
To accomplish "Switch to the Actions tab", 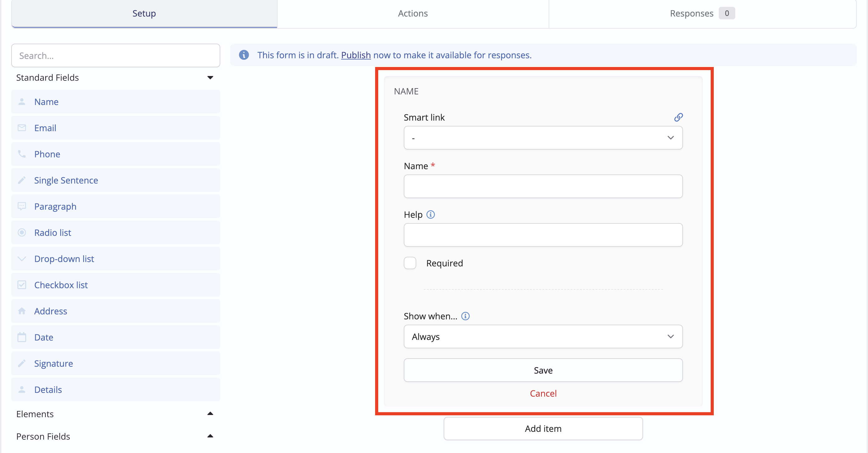I will [413, 13].
